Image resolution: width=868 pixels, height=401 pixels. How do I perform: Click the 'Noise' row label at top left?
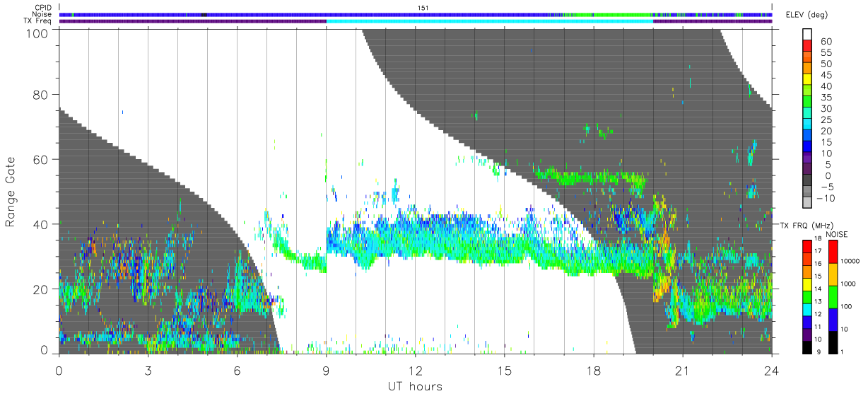pyautogui.click(x=42, y=14)
